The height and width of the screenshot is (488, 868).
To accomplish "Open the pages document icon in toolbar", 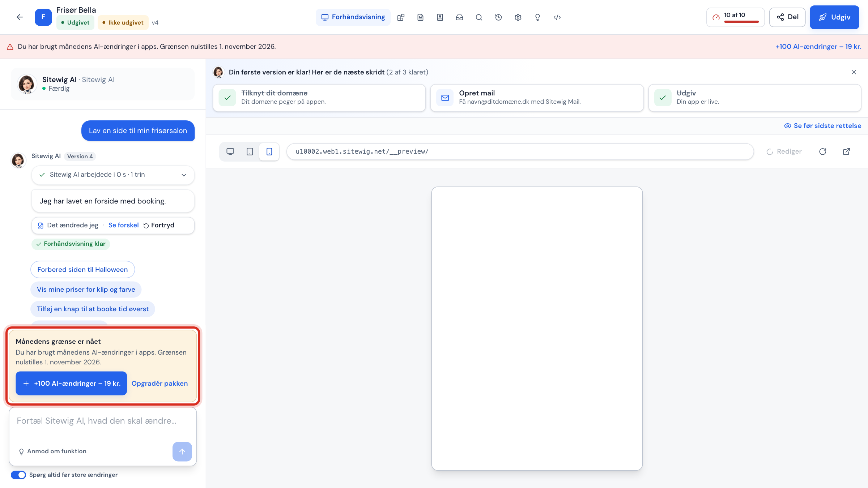I will click(x=420, y=17).
